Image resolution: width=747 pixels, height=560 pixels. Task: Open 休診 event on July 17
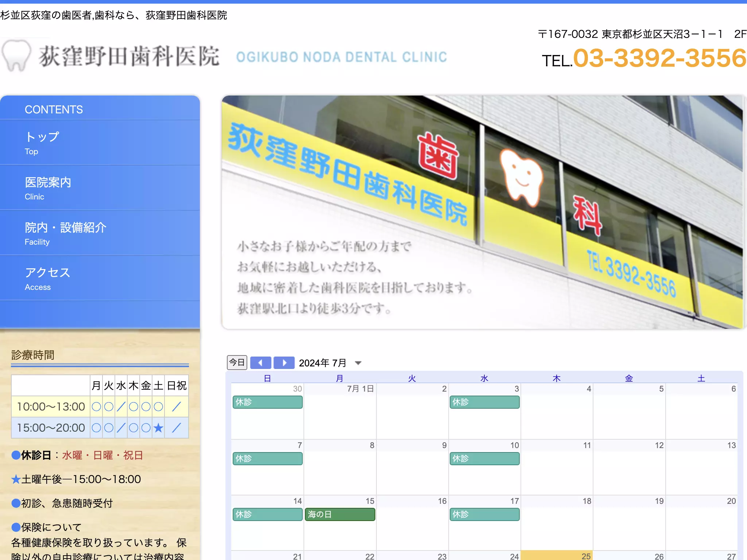click(484, 514)
